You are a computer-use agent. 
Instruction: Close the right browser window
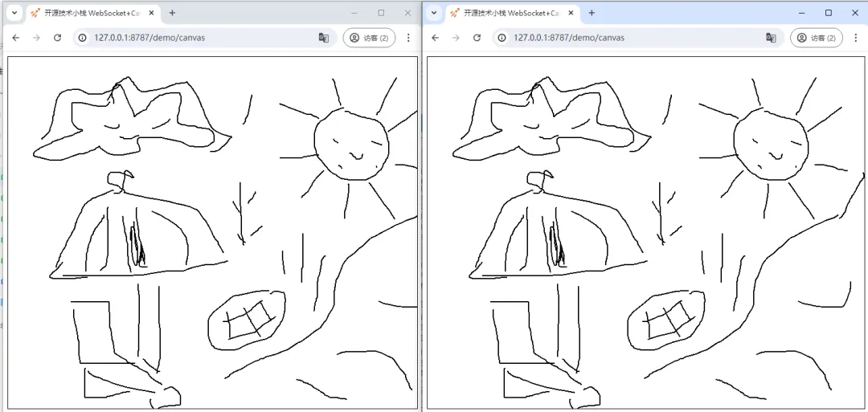(x=854, y=13)
